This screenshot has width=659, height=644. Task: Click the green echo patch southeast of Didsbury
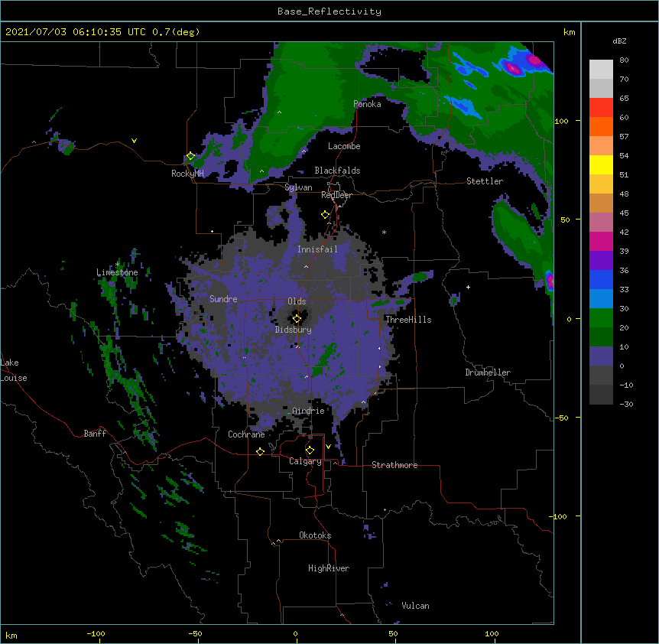323,359
